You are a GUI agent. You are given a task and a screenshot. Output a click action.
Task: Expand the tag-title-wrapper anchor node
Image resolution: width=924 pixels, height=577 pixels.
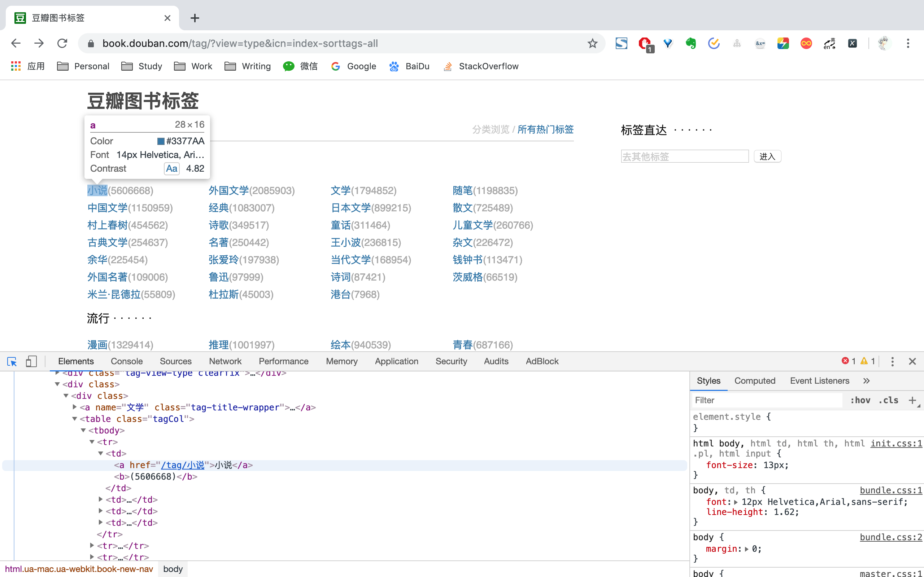(75, 407)
